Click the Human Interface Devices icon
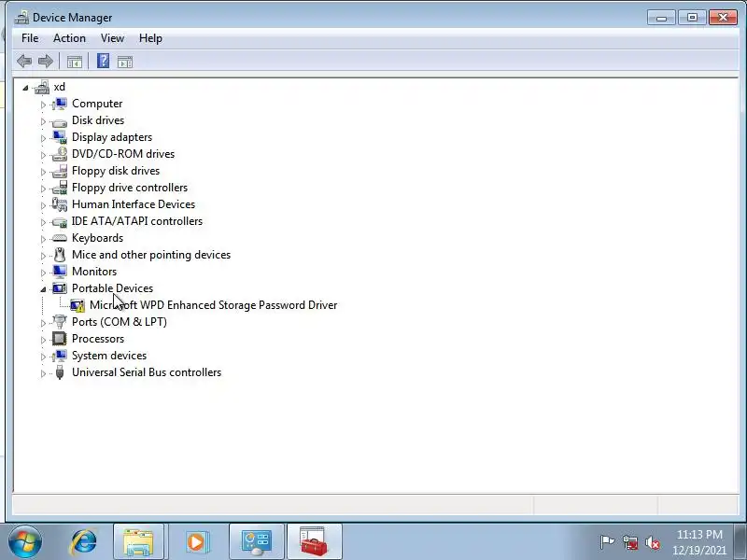Screen dimensions: 747x560 [x=60, y=204]
